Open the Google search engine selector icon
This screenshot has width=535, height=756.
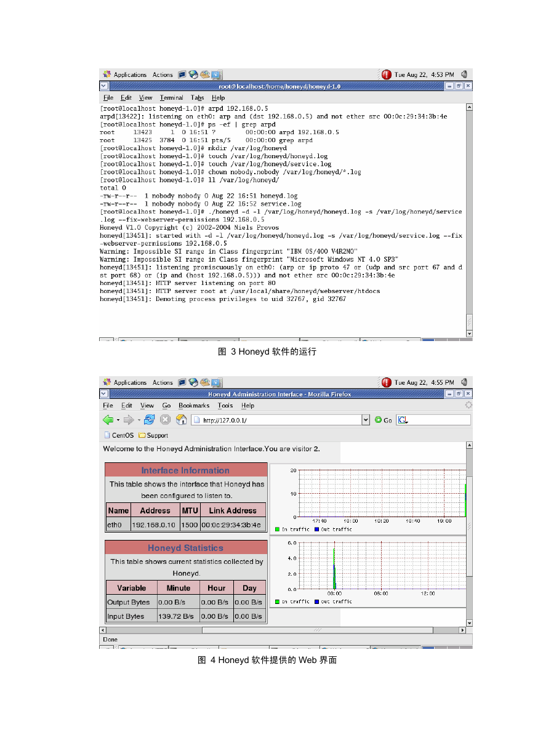tap(403, 420)
